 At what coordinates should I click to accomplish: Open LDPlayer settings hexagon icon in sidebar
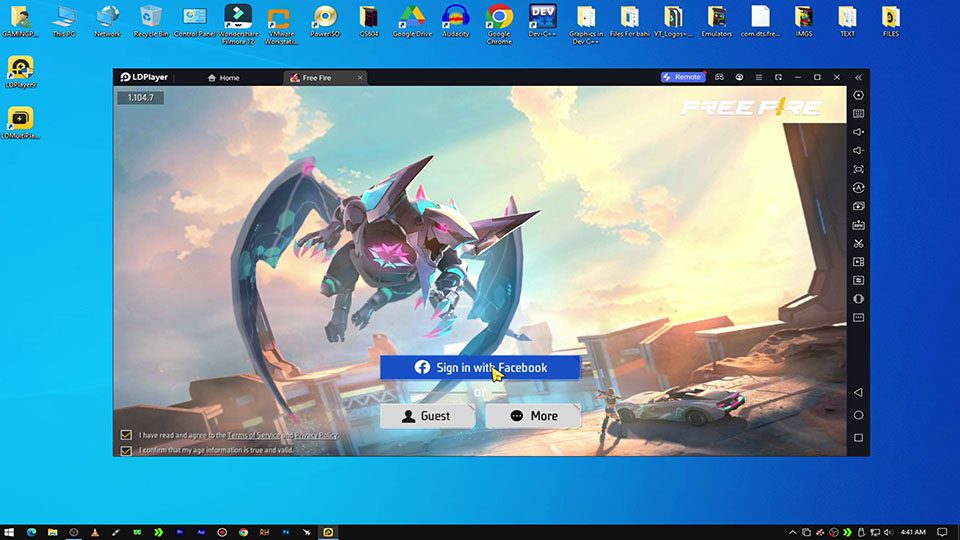(858, 95)
